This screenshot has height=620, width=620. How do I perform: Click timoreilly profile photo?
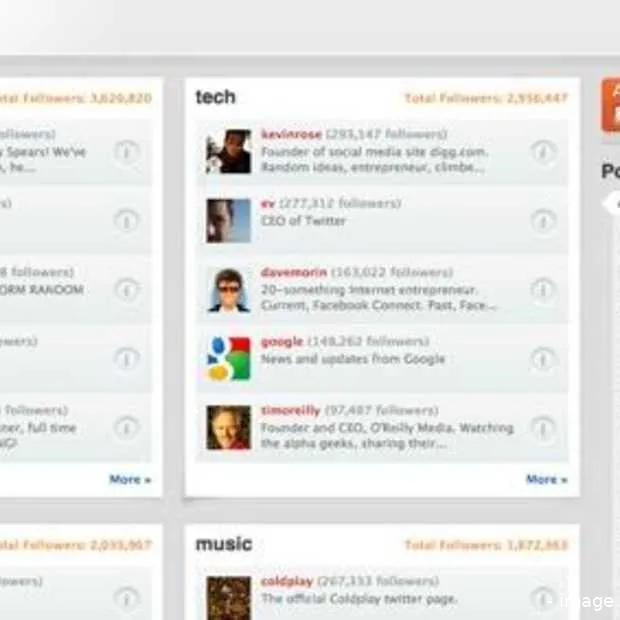click(228, 427)
